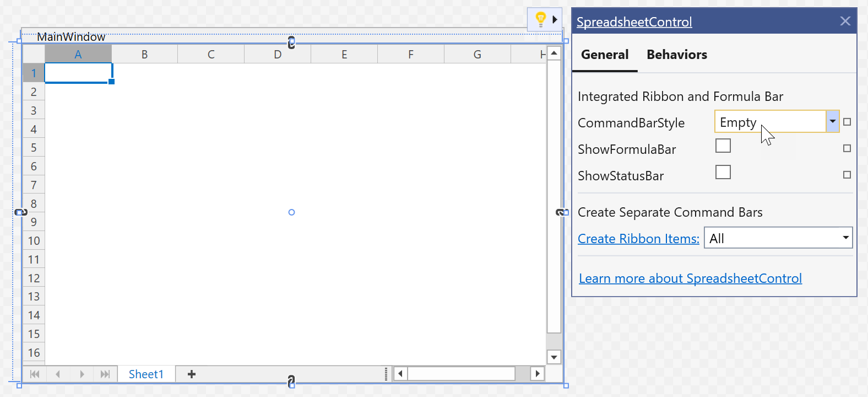The width and height of the screenshot is (868, 397).
Task: Expand smart tag arrow beside lightbulb
Action: (555, 19)
